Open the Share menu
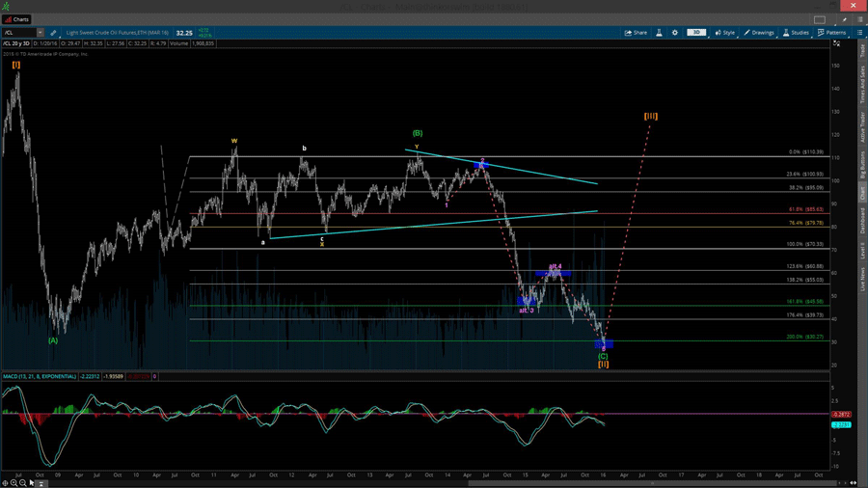868x488 pixels. (636, 33)
